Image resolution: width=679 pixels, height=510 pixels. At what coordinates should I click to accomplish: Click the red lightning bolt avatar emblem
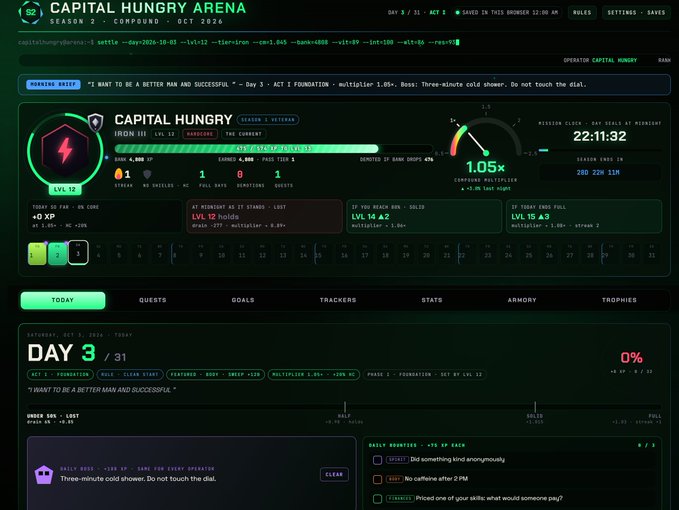point(65,150)
